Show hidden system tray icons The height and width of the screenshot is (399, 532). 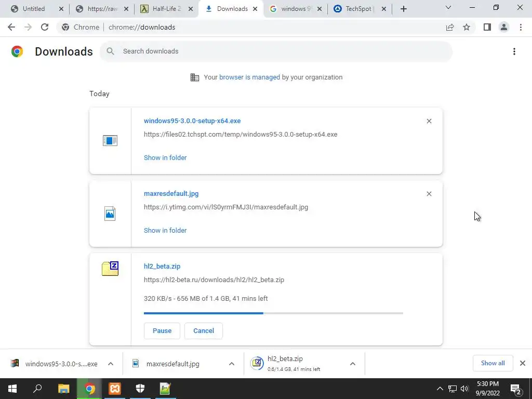440,389
